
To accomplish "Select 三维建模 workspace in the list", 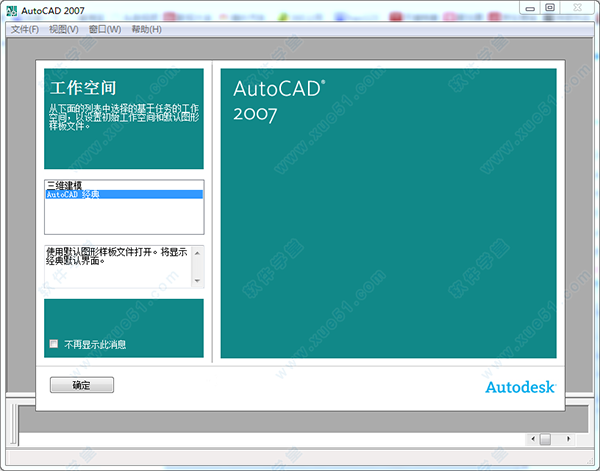I will [124, 186].
